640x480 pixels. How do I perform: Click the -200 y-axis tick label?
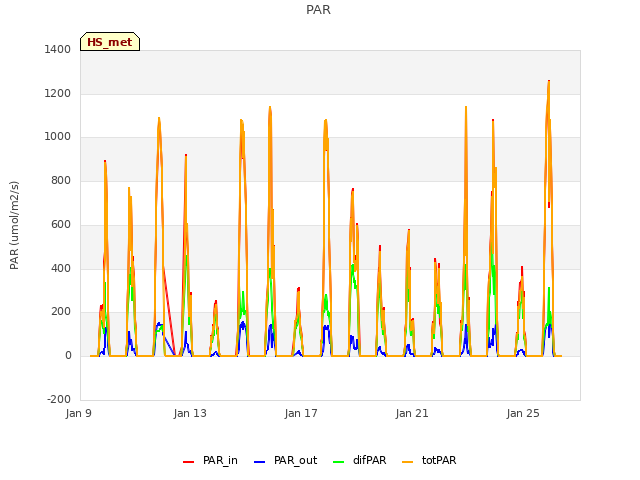59,399
